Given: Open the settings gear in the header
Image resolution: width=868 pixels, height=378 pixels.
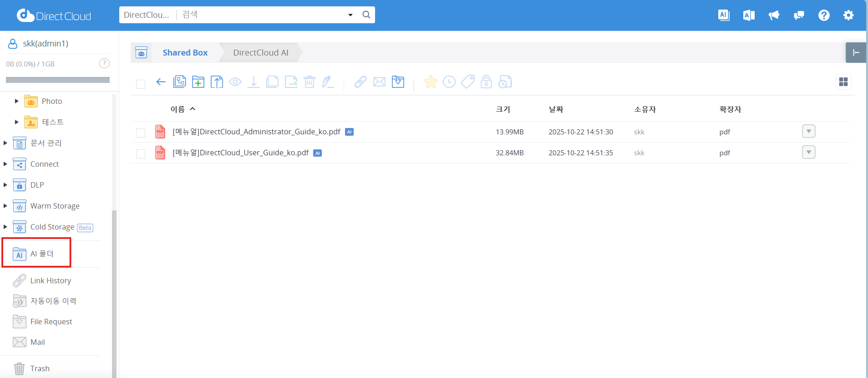Looking at the screenshot, I should [x=848, y=15].
